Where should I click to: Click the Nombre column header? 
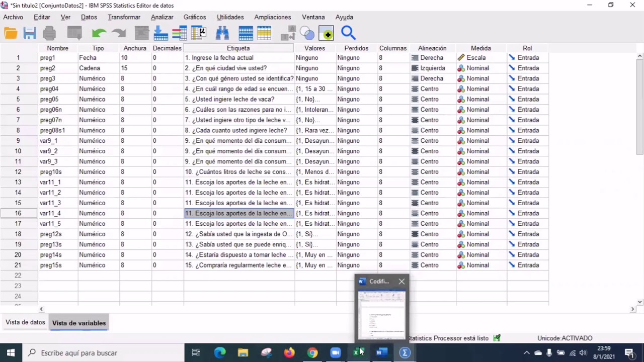58,48
